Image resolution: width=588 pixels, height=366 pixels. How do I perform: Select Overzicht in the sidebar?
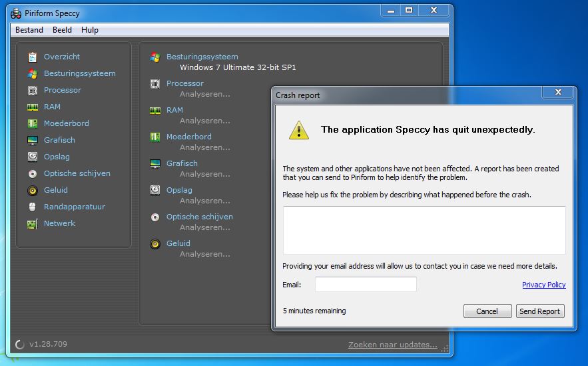coord(62,57)
